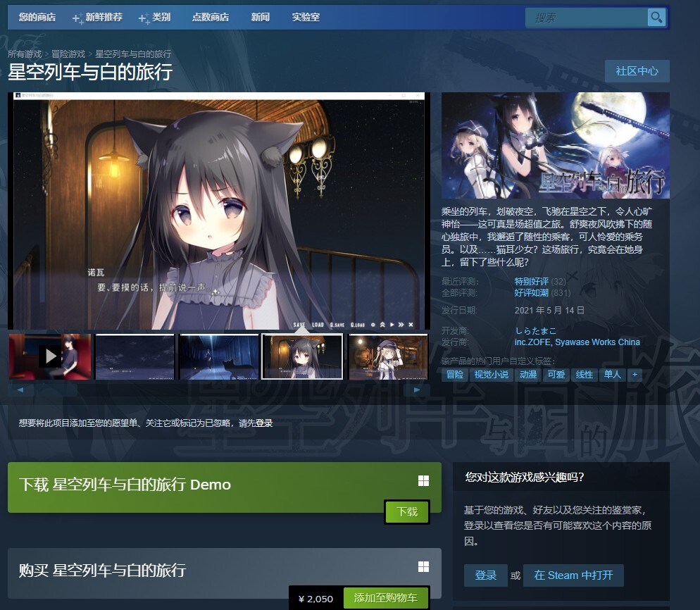Go to 冒险游戏 breadcrumb
Image resolution: width=700 pixels, height=610 pixels.
(x=68, y=54)
